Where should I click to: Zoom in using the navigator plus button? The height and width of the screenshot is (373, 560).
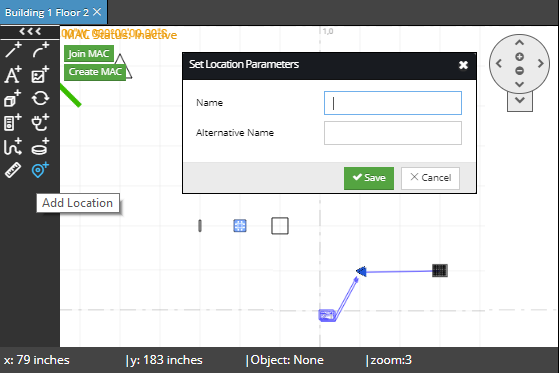click(x=520, y=56)
